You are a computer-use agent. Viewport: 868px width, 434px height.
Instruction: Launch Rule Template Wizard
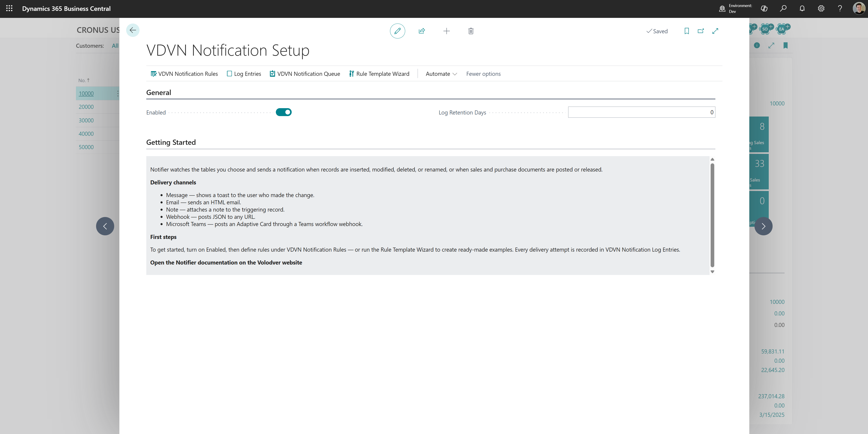tap(379, 74)
